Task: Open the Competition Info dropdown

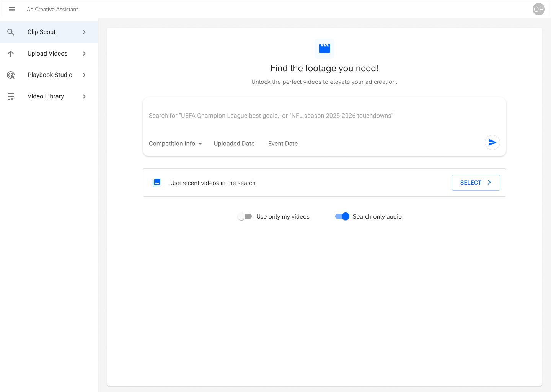Action: 175,144
